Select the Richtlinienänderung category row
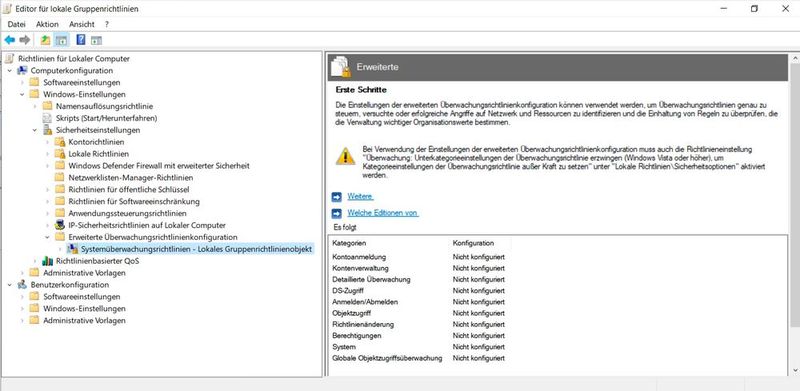The height and width of the screenshot is (391, 800). click(x=418, y=324)
